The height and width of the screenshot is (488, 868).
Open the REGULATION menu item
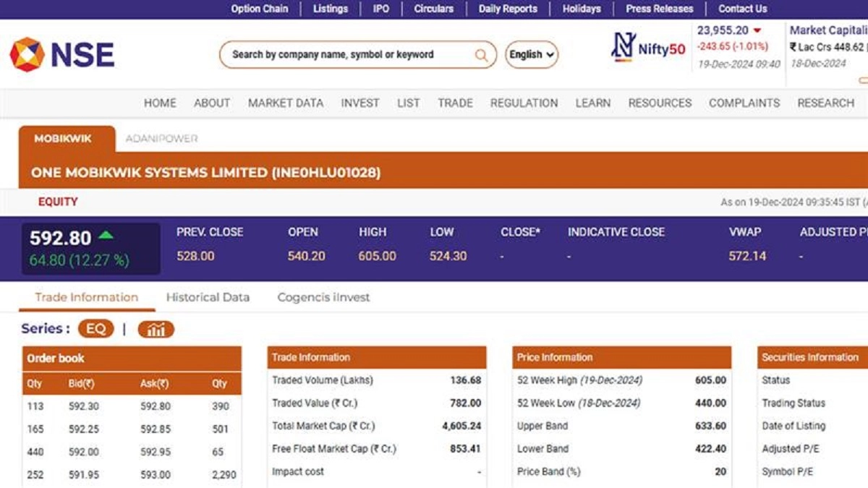pyautogui.click(x=524, y=103)
